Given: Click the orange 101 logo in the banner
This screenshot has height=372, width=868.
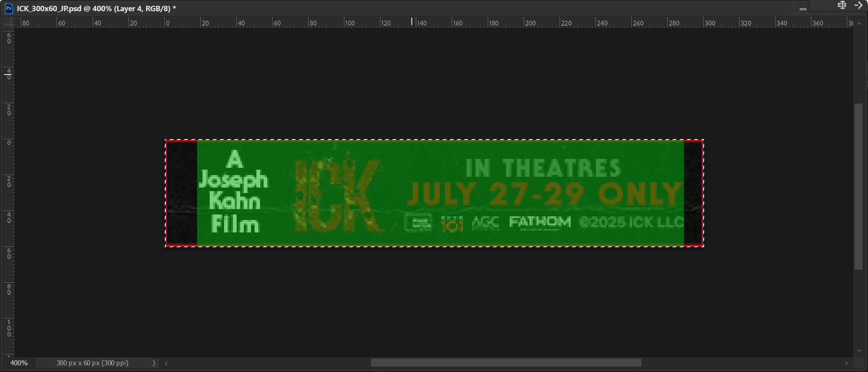Looking at the screenshot, I should 452,223.
